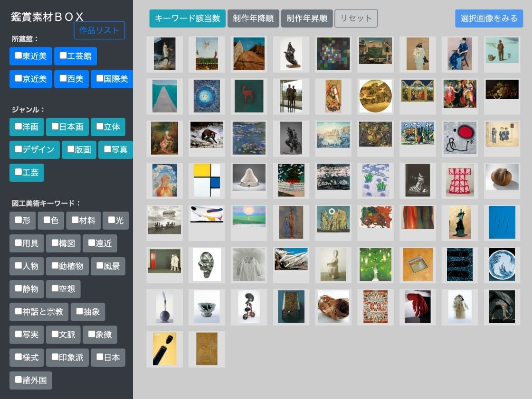532x399 pixels.
Task: Sort by キーワード該当数
Action: point(187,19)
